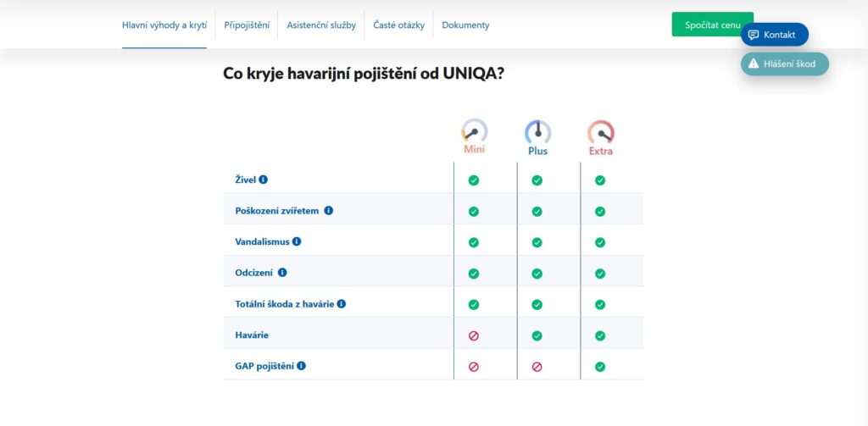Select the Plus gauge icon

[537, 132]
